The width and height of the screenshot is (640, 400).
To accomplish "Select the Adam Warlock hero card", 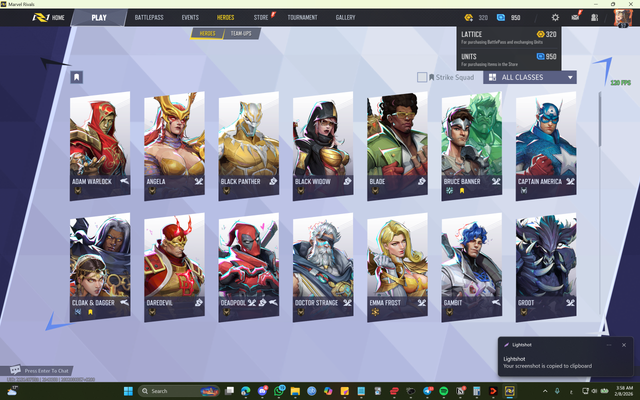I will [x=100, y=146].
